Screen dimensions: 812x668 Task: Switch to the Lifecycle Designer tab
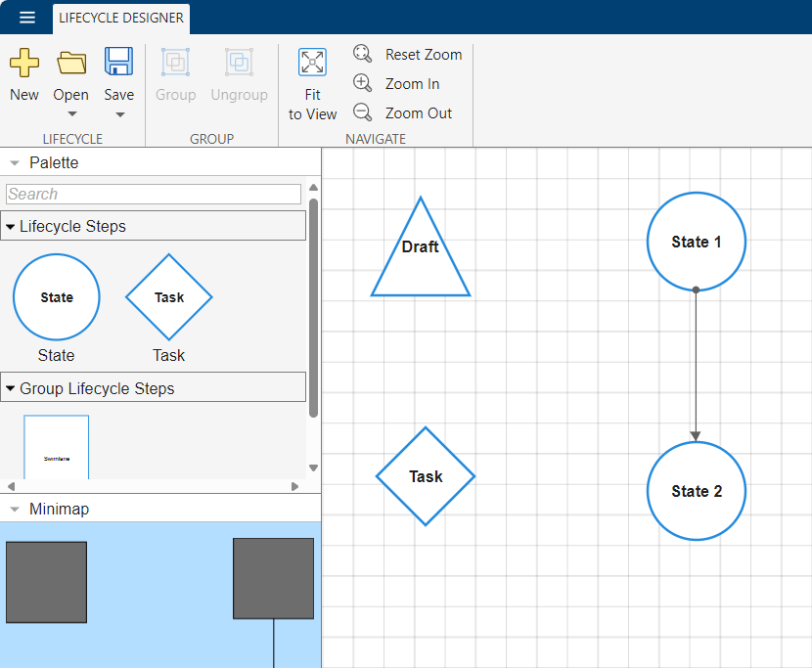tap(121, 18)
